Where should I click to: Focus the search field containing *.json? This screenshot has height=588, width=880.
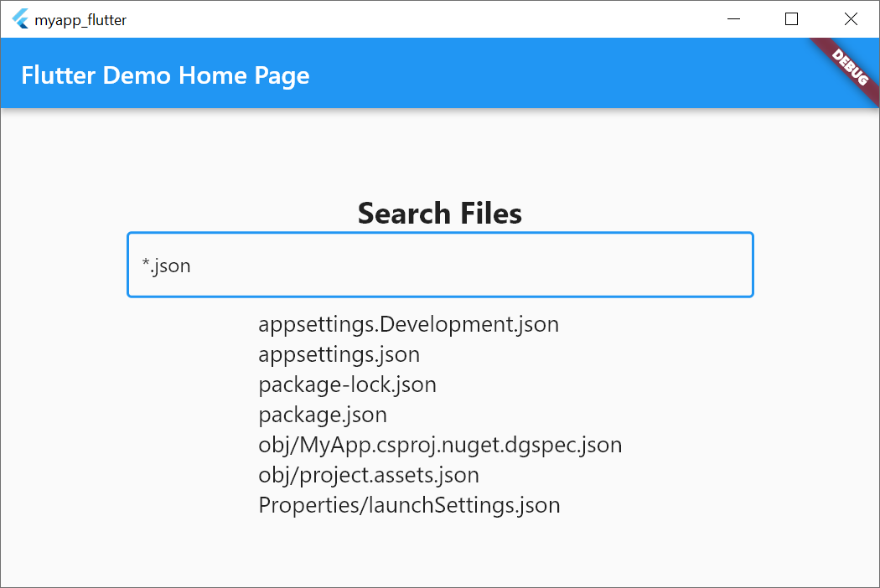[440, 265]
